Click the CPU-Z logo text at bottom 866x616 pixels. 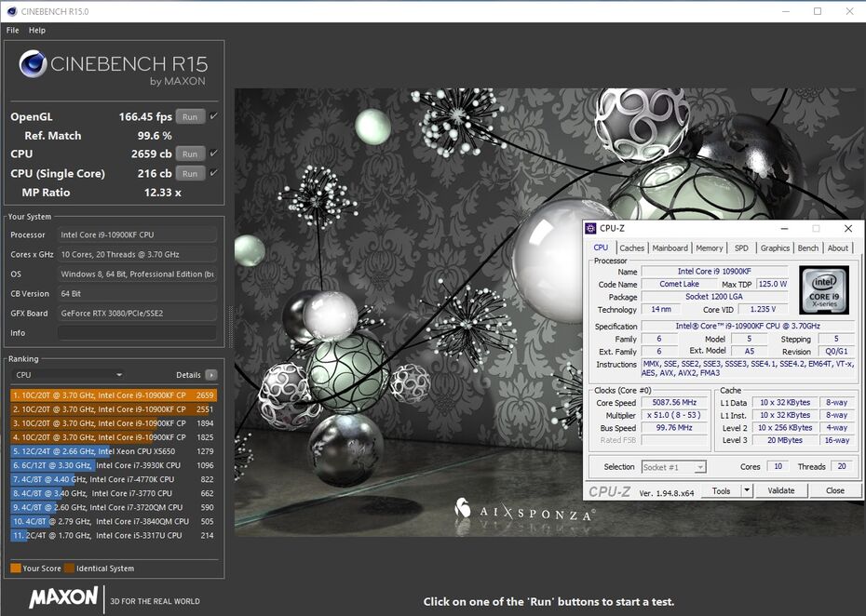coord(611,491)
